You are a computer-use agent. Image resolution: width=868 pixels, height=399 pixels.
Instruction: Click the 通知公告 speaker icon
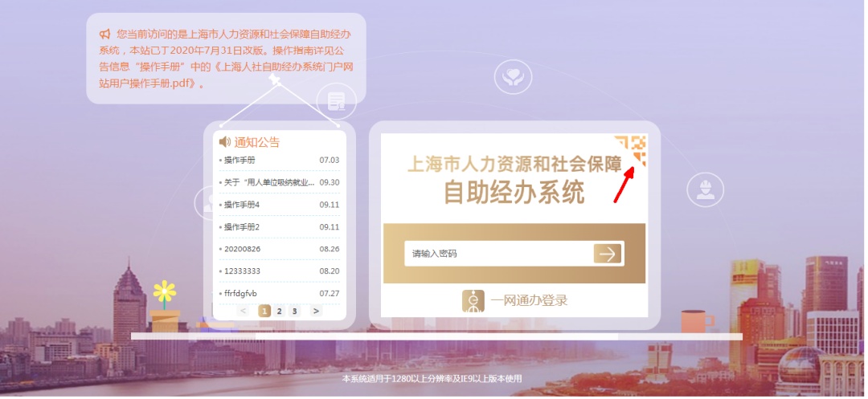225,142
